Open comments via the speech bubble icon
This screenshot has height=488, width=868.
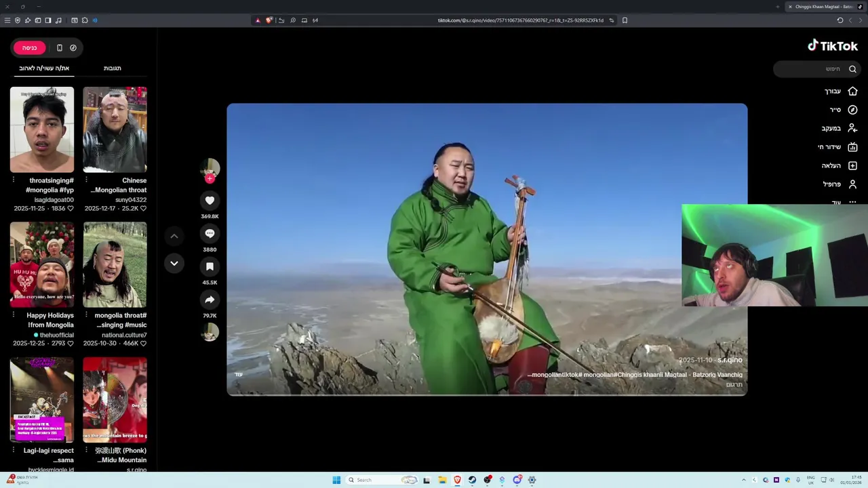coord(210,233)
